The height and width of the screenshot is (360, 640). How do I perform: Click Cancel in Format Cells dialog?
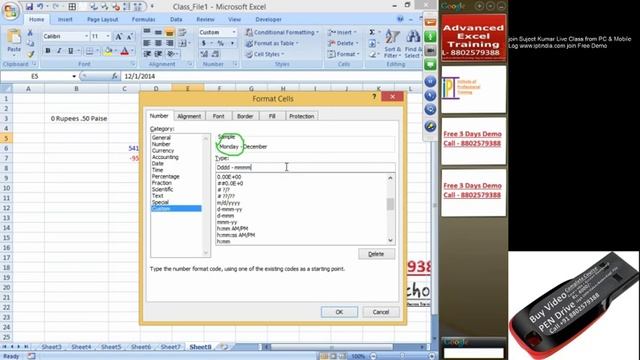click(x=381, y=312)
